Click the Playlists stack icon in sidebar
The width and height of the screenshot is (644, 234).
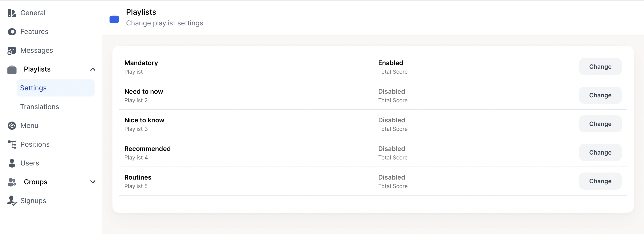point(12,69)
